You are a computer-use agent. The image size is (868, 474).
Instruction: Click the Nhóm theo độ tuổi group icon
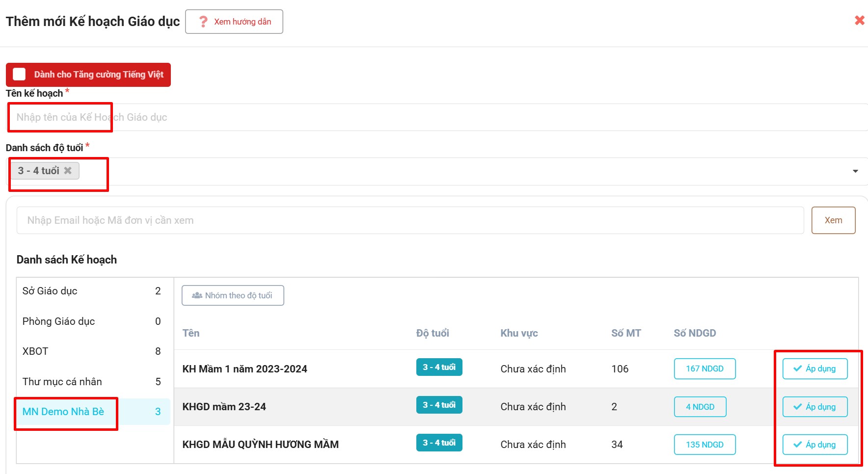[197, 295]
